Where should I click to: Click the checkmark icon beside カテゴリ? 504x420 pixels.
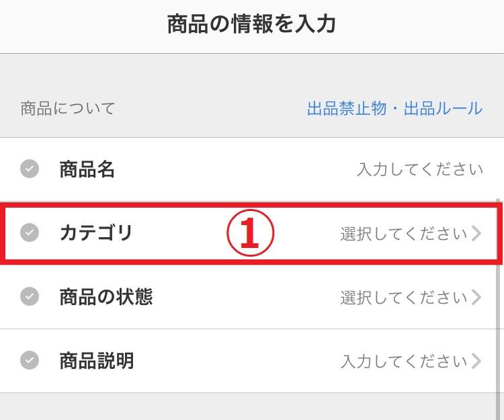30,233
